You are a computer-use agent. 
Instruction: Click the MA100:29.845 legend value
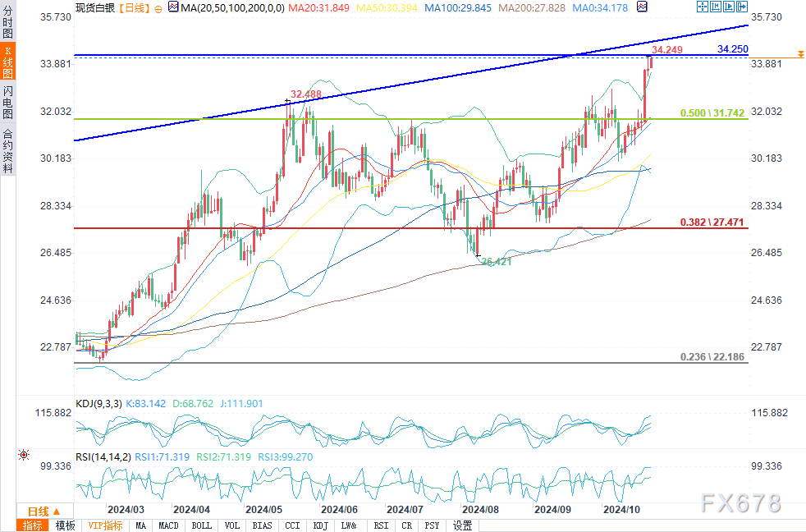[458, 7]
